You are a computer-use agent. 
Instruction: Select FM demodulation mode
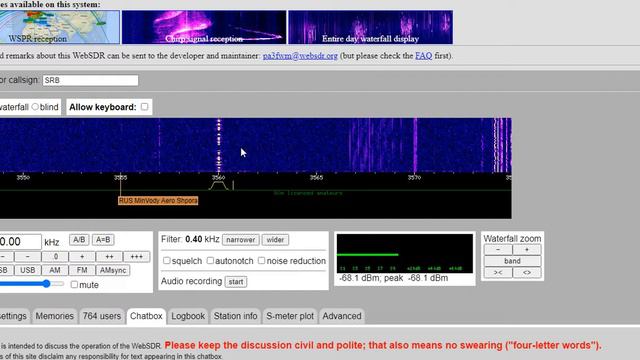(x=82, y=270)
